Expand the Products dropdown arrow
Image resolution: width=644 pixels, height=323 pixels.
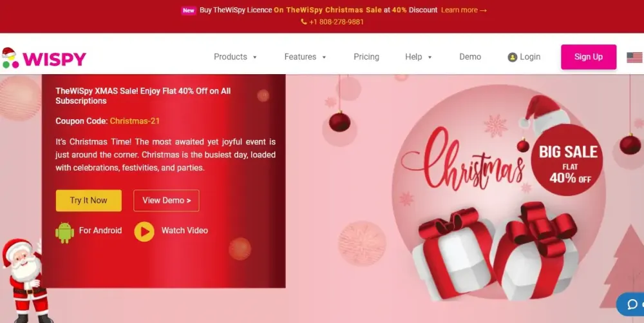click(254, 57)
